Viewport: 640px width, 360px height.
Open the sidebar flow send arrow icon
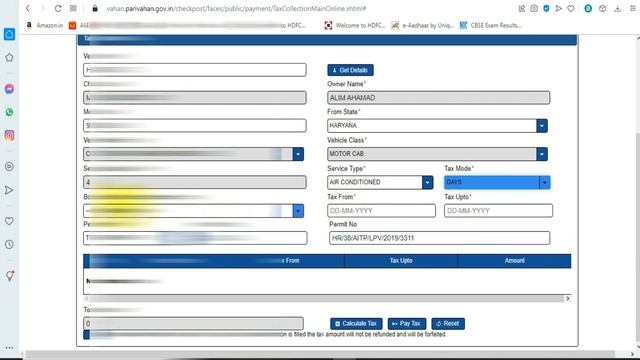9,190
